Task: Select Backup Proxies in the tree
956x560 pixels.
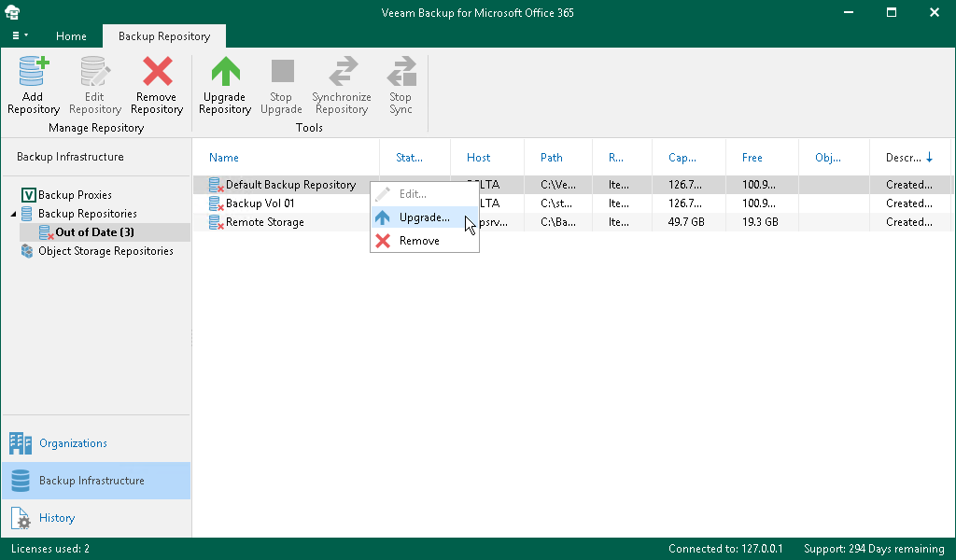Action: pos(75,195)
